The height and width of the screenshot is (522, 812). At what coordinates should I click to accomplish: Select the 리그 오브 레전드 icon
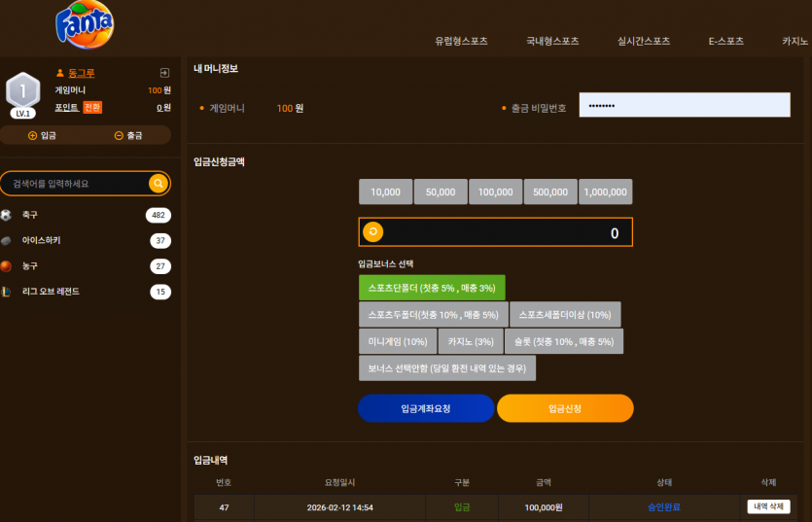(x=6, y=292)
